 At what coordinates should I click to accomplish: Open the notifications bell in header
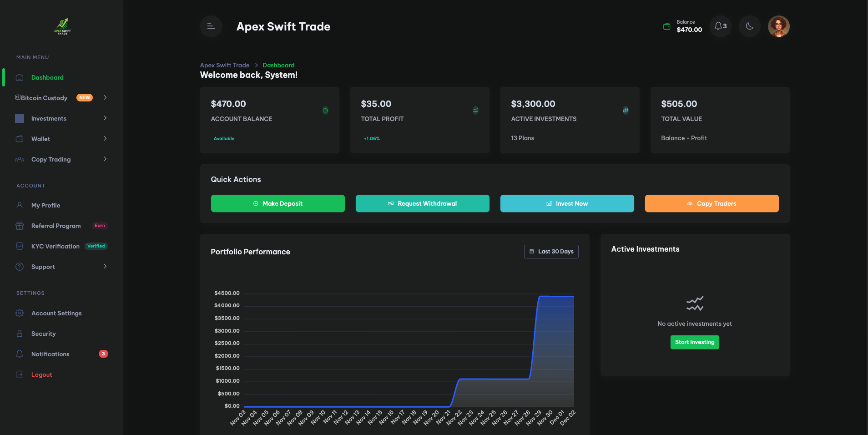click(720, 26)
